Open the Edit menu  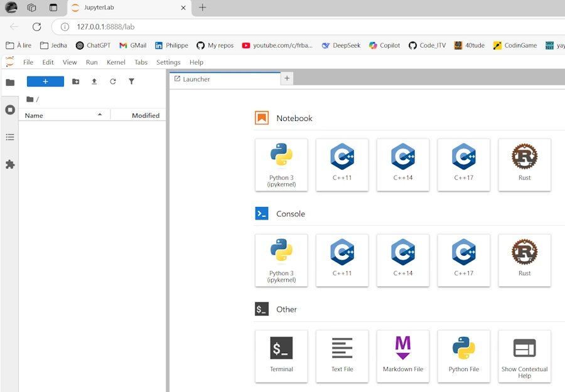(48, 62)
